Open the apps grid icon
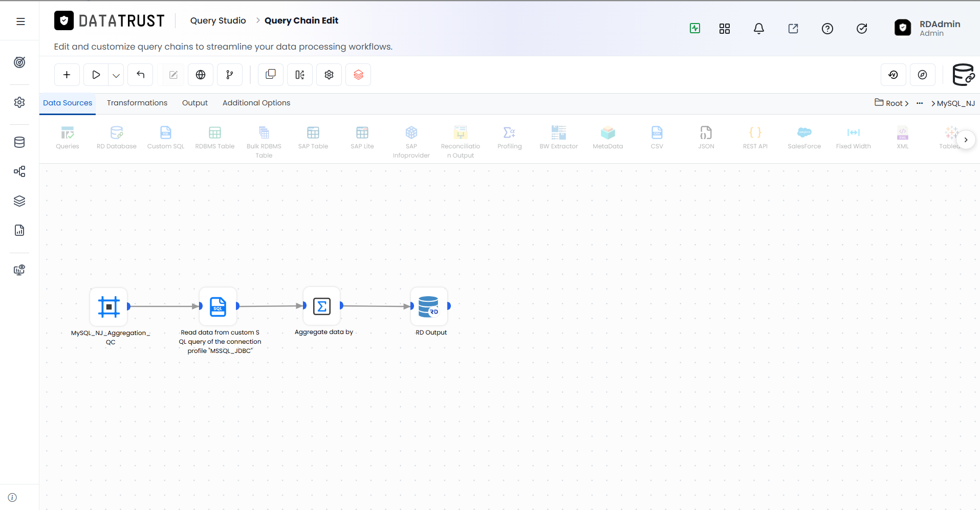Image resolution: width=980 pixels, height=510 pixels. pos(725,29)
